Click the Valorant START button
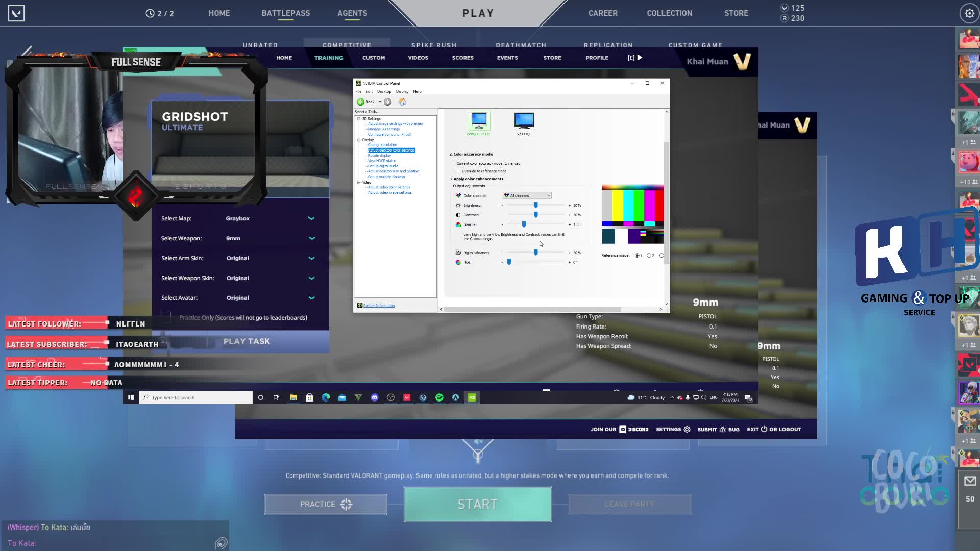The image size is (980, 551). (477, 504)
